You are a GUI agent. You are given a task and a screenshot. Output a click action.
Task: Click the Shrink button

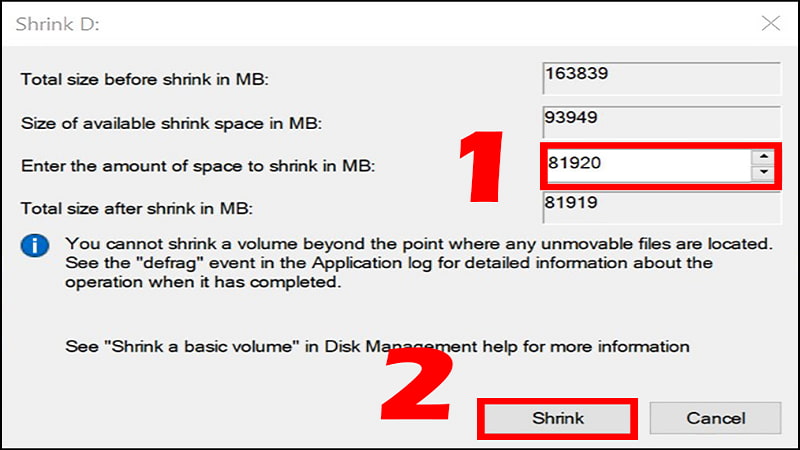[x=558, y=418]
